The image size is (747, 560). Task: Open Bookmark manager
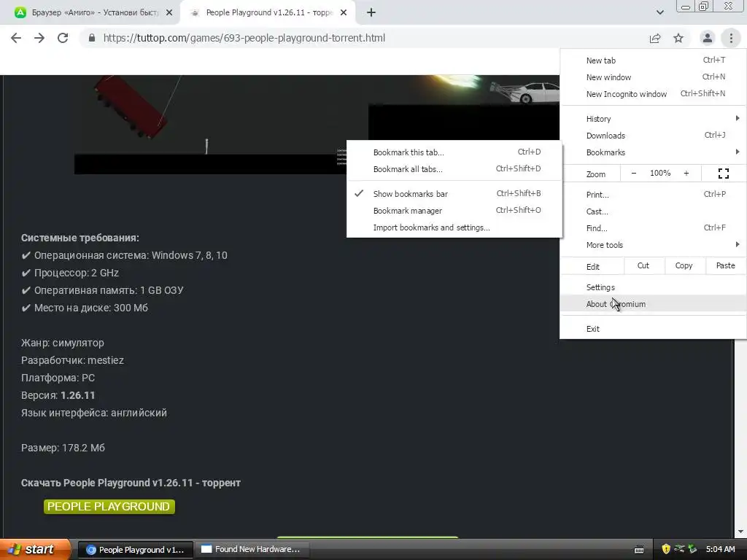pos(454,211)
